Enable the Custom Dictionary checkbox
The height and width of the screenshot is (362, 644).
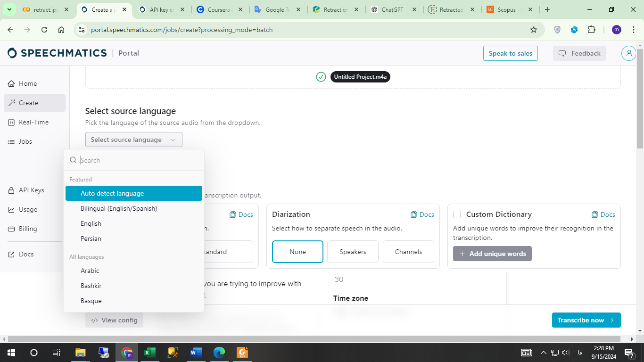(x=457, y=214)
